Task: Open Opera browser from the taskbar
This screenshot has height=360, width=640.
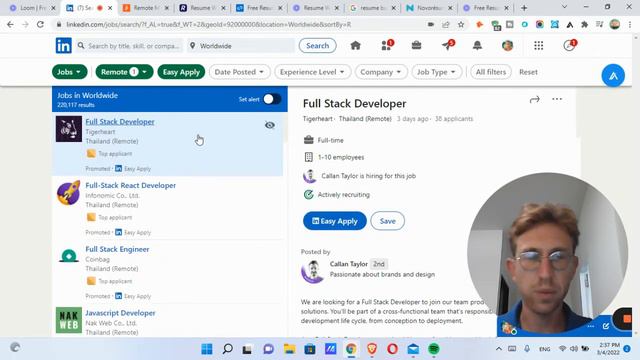Action: click(392, 349)
